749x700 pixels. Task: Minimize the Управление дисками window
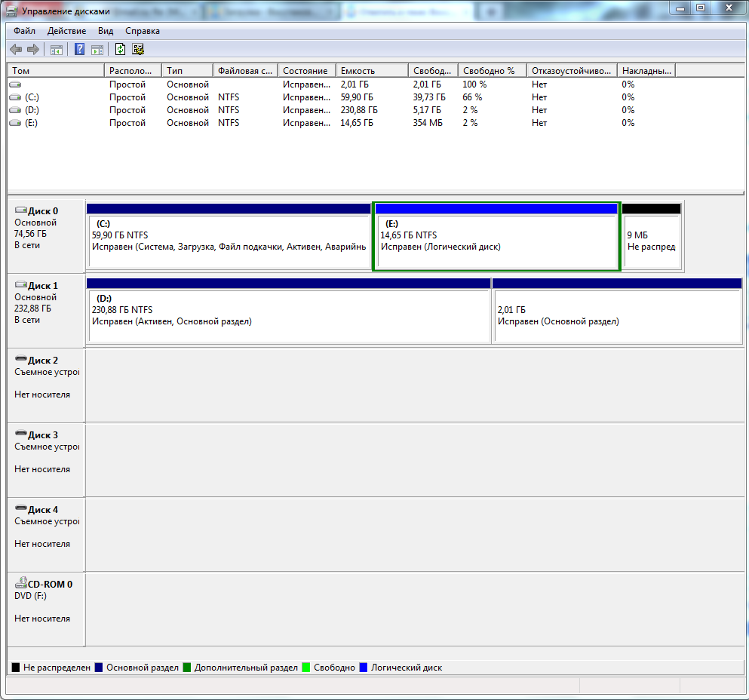pyautogui.click(x=680, y=8)
